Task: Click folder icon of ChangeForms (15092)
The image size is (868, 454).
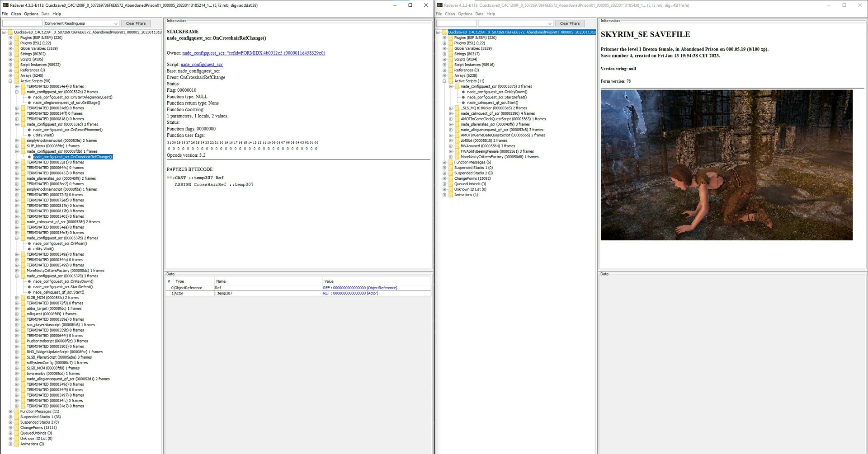Action: [450, 178]
